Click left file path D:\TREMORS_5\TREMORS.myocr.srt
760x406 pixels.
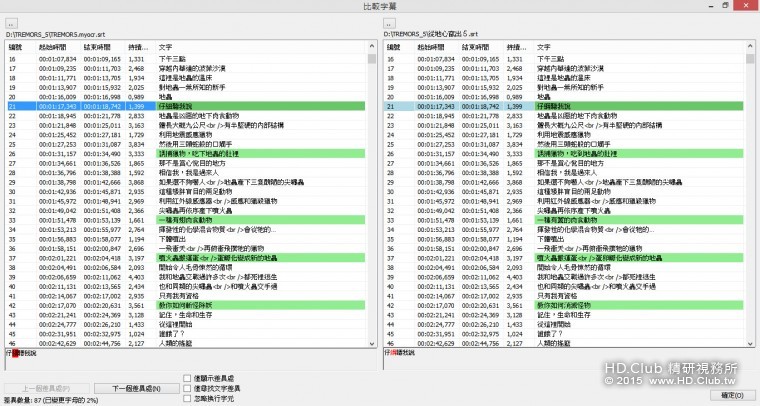[55, 34]
